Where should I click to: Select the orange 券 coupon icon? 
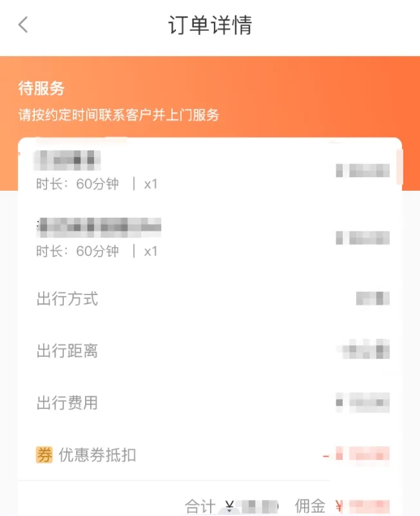click(x=43, y=455)
